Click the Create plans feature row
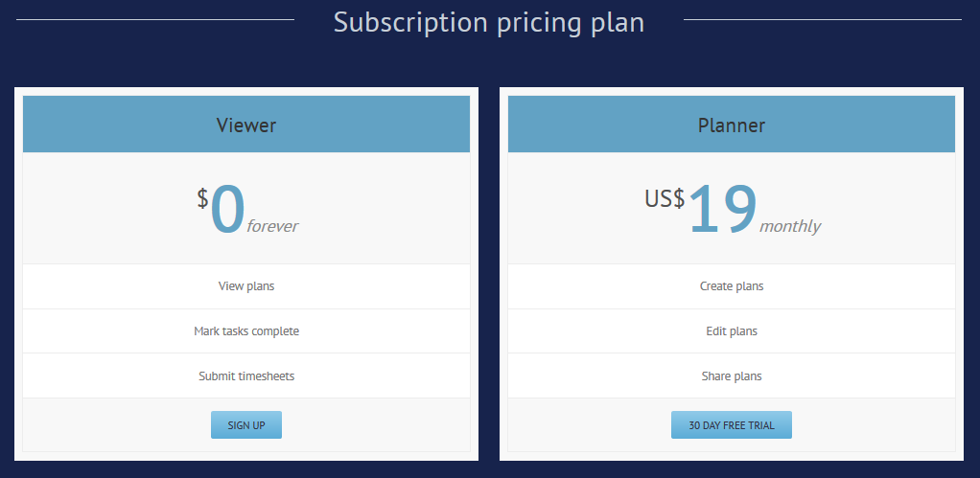 click(x=732, y=286)
